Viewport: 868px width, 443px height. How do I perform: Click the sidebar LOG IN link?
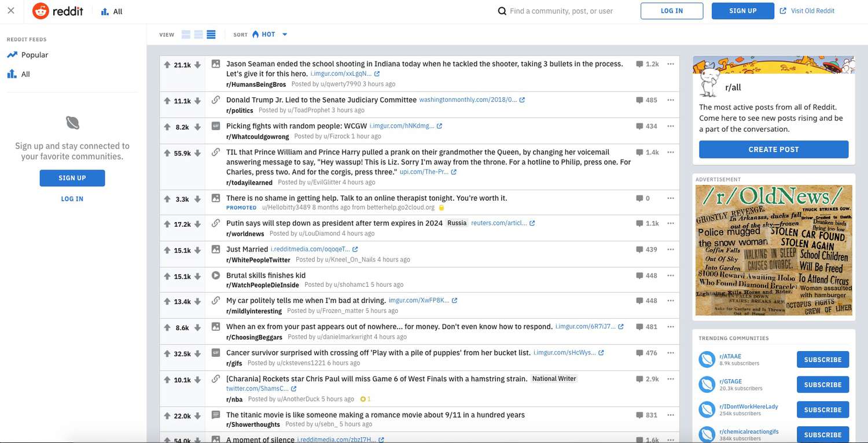[72, 199]
